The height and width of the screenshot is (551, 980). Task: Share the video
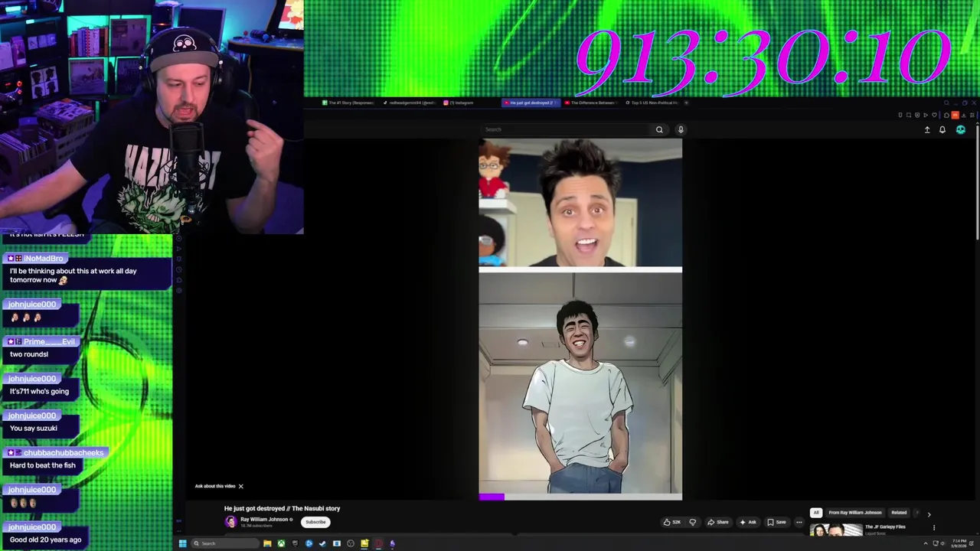718,522
